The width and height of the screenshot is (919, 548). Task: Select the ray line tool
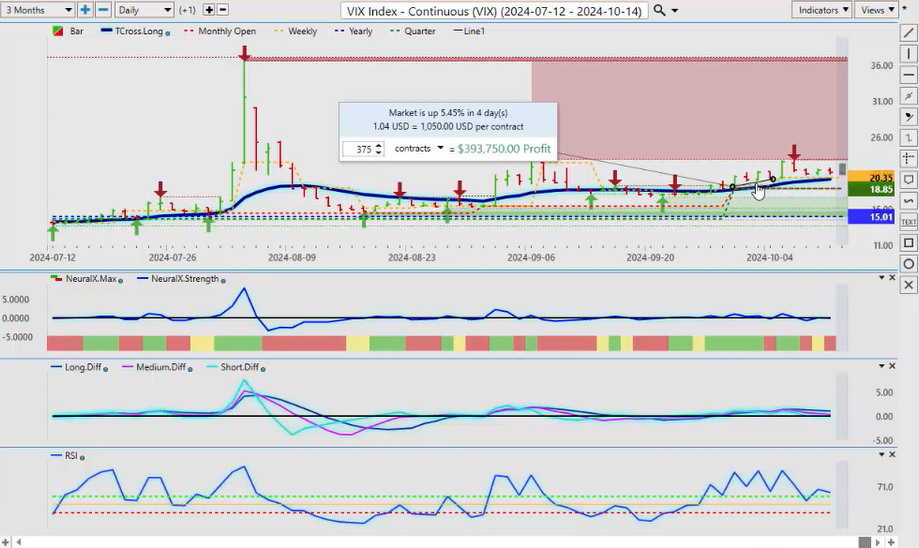(908, 96)
